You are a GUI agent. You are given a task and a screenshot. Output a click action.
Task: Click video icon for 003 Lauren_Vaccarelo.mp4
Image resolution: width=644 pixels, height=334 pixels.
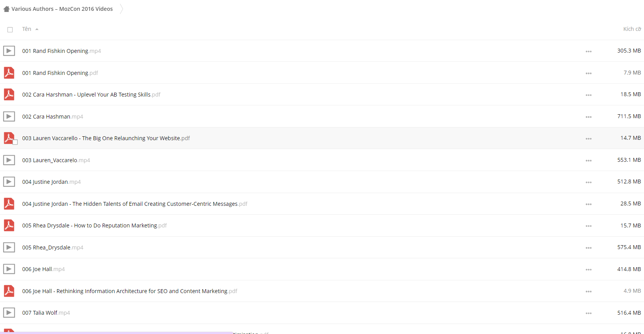click(9, 160)
